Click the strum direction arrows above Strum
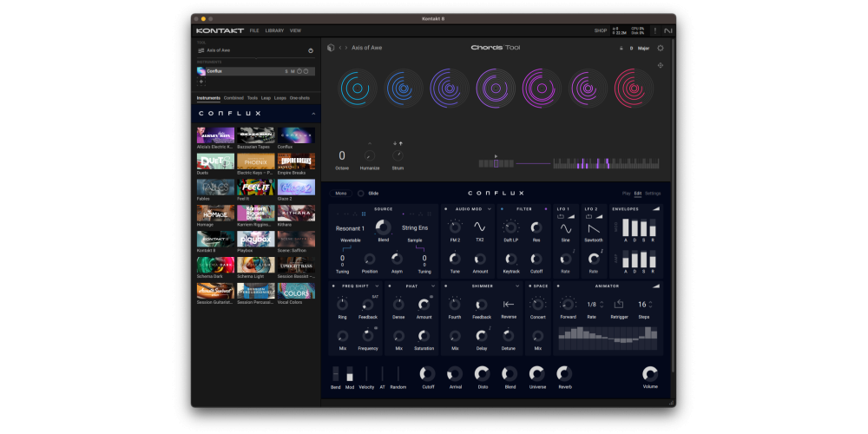The width and height of the screenshot is (868, 434). click(398, 143)
